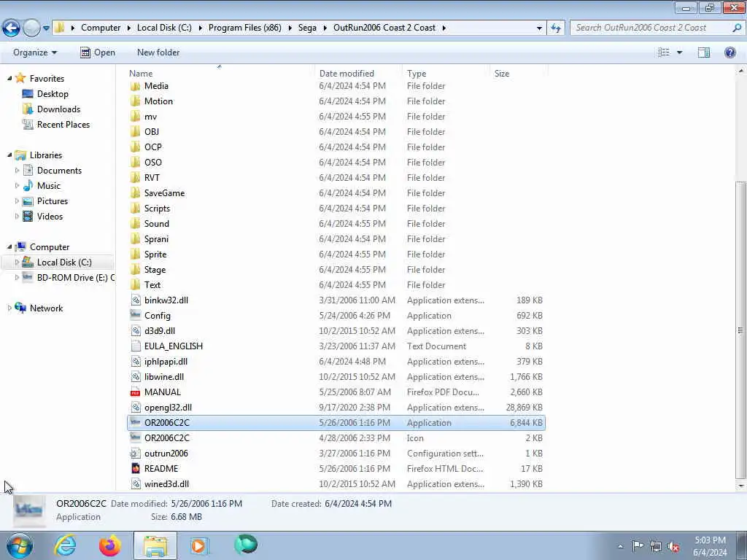Click the search box for OutRun2006 folder
Image resolution: width=747 pixels, height=560 pixels.
[x=657, y=28]
